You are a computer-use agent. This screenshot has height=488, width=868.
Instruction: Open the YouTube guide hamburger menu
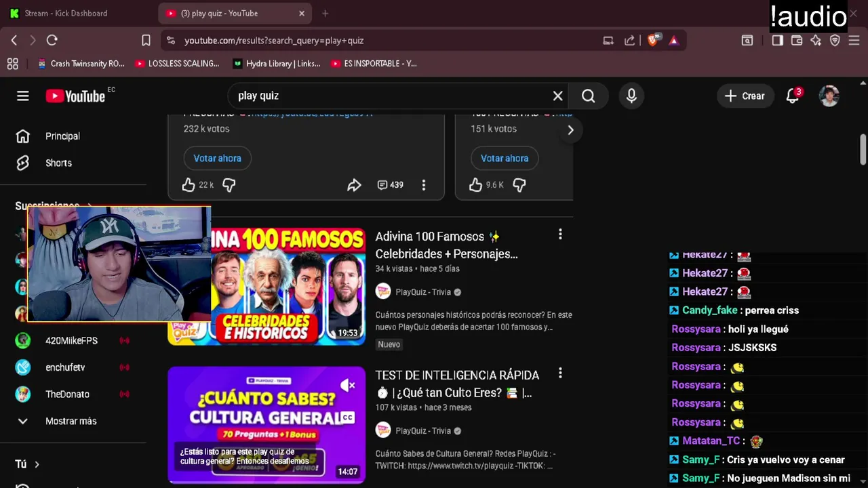(x=23, y=96)
